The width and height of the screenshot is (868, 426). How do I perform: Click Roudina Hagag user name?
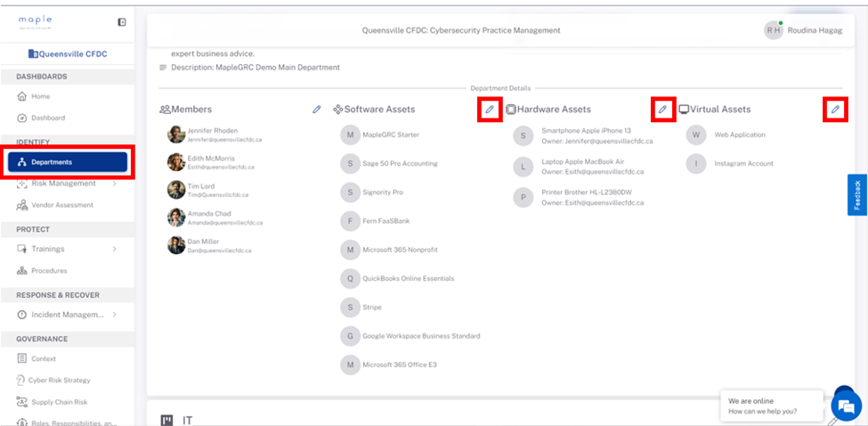(x=815, y=30)
